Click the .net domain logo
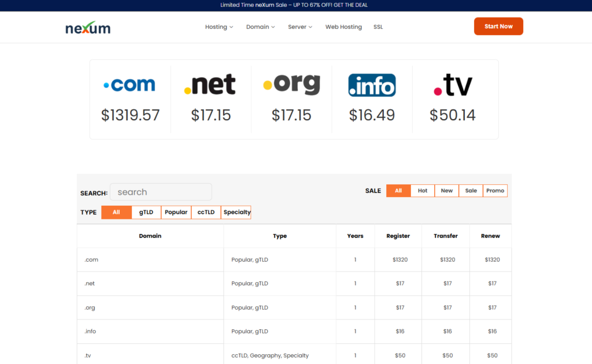 [x=210, y=85]
